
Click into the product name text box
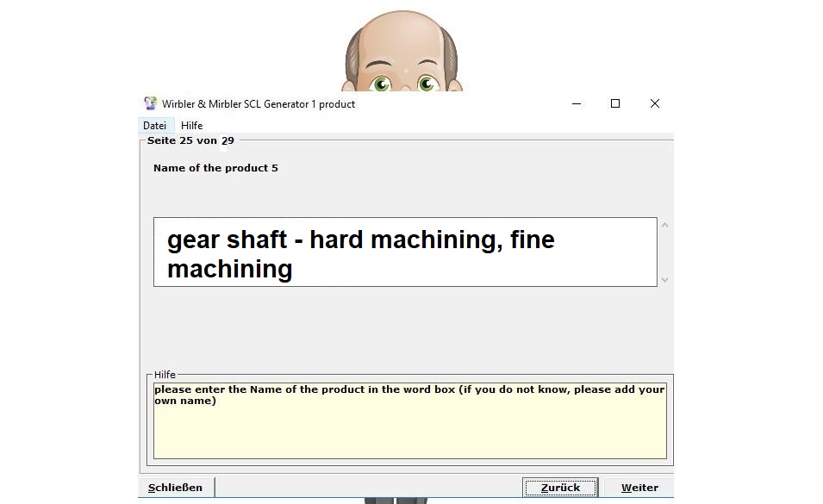pyautogui.click(x=404, y=252)
